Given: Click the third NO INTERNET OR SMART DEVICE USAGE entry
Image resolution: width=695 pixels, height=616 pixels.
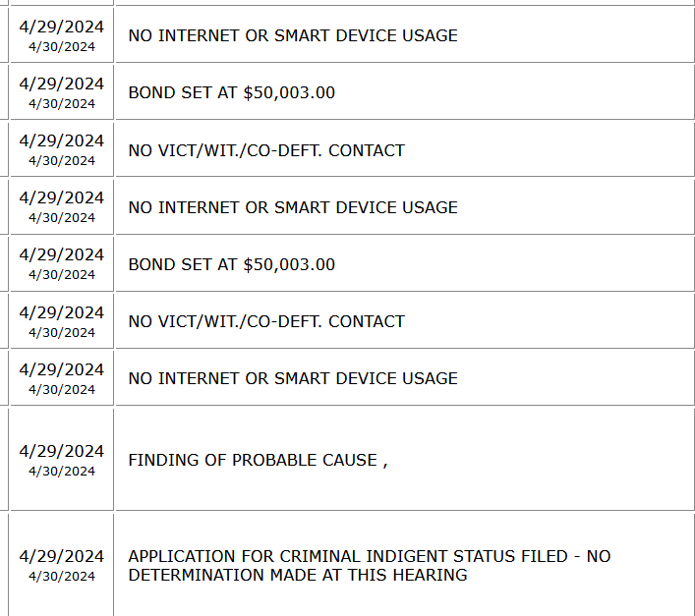Looking at the screenshot, I should click(293, 378).
